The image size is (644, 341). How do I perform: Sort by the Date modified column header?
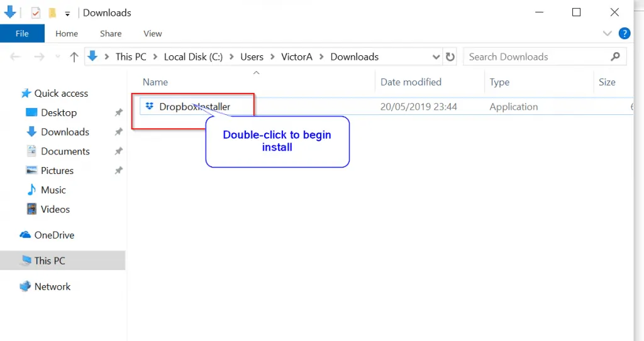pos(411,82)
